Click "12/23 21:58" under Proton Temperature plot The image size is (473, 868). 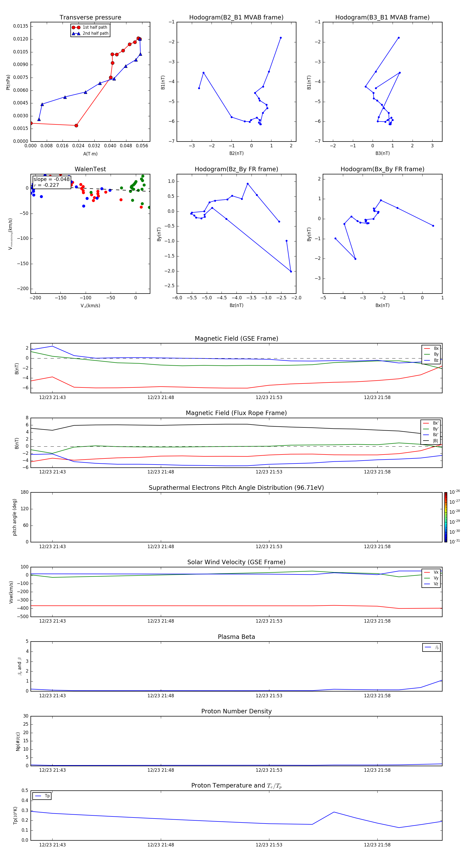pyautogui.click(x=377, y=845)
